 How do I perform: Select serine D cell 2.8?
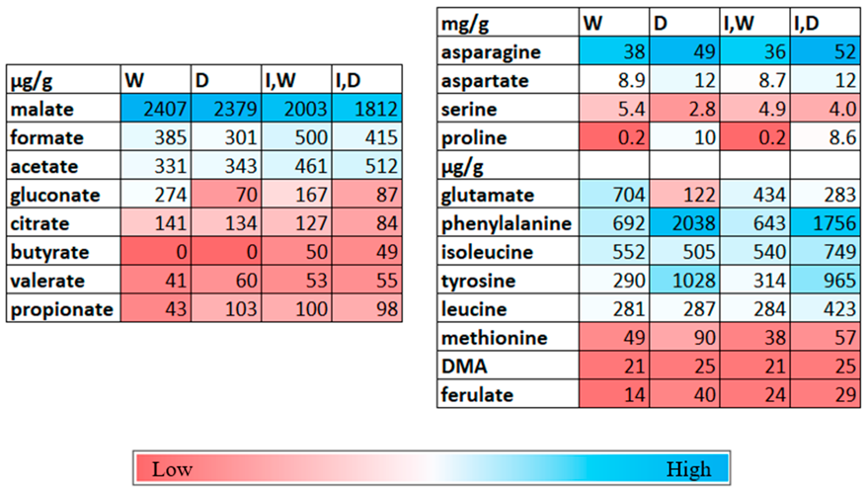(x=684, y=109)
